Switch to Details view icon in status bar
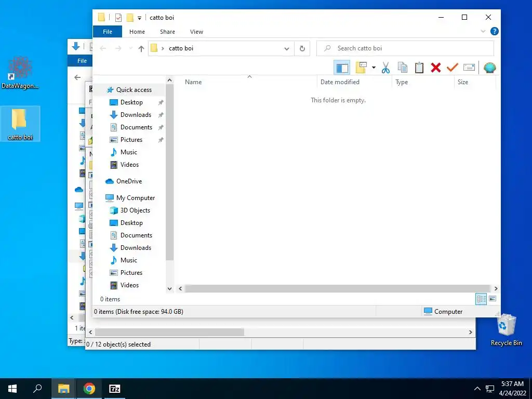This screenshot has height=399, width=532. tap(481, 299)
